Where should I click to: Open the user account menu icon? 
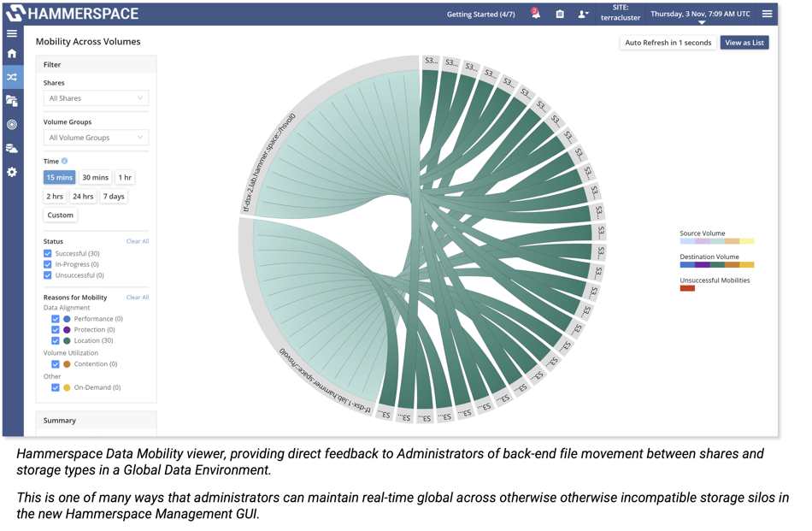(x=583, y=14)
